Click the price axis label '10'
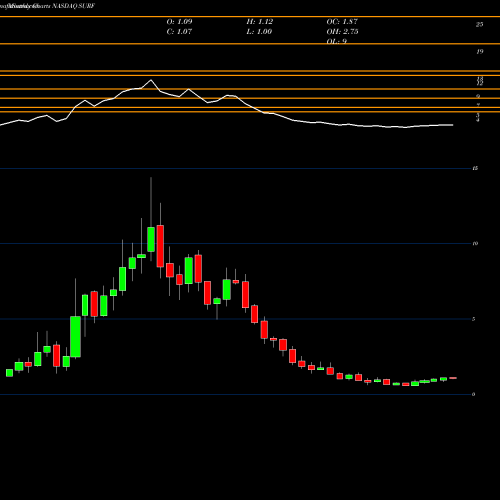Screen dimensions: 500x500 click(x=475, y=244)
